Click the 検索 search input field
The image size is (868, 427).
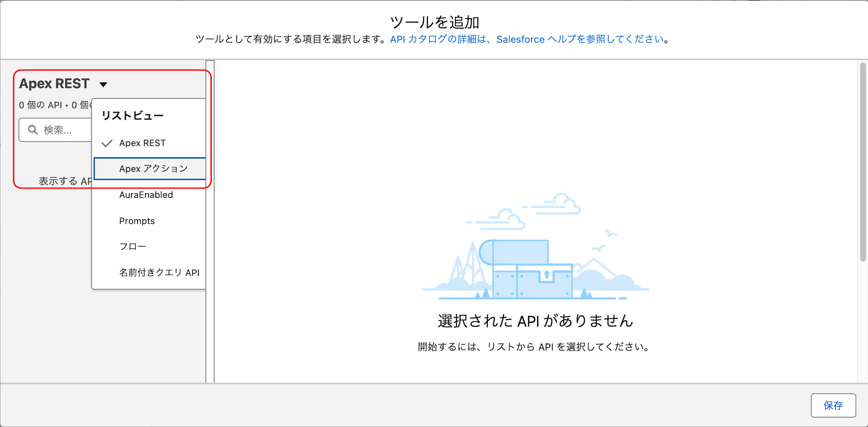tap(56, 129)
